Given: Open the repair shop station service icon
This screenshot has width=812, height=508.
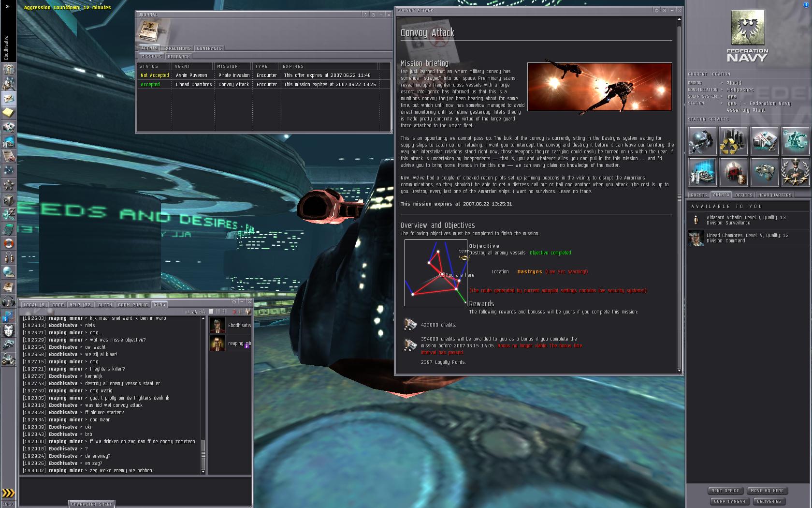Looking at the screenshot, I should (x=702, y=141).
